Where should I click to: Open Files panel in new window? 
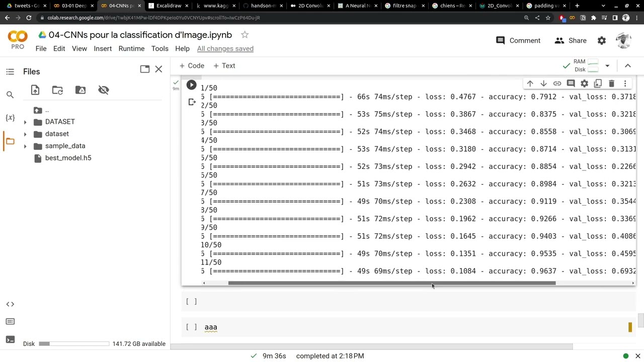click(x=145, y=69)
